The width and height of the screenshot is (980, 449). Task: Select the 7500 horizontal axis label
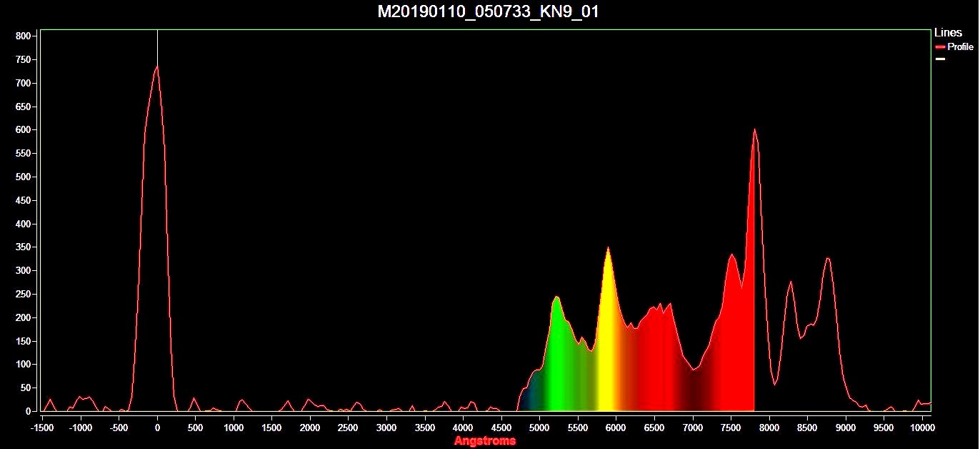pos(731,428)
